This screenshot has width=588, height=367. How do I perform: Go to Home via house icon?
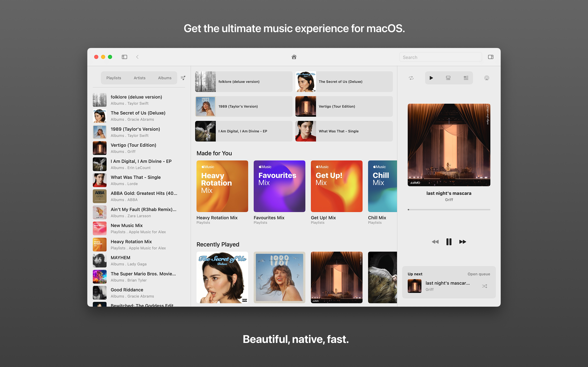pos(294,57)
